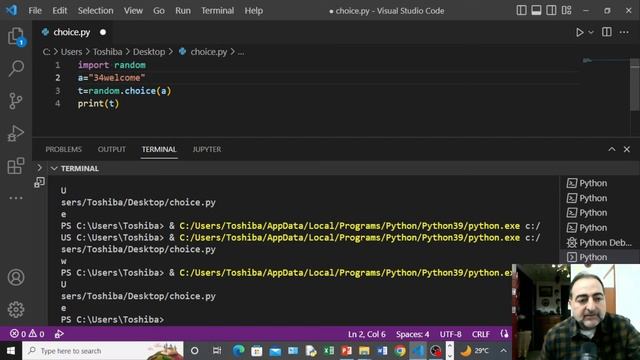Screen dimensions: 640x360
Task: Change line endings via CRLF status item
Action: pos(480,334)
